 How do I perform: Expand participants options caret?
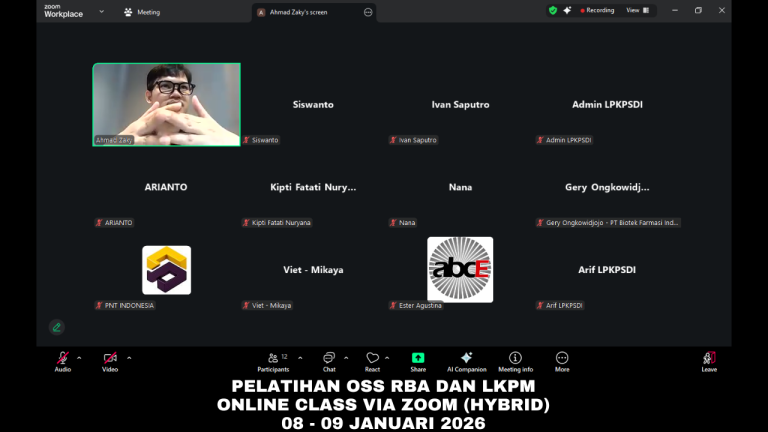point(300,358)
